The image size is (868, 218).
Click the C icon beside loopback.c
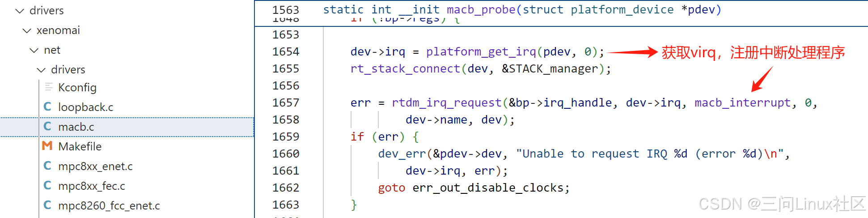pos(47,107)
